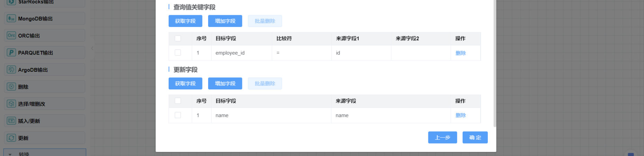Click 增加字段 under 更新字段

tap(225, 84)
